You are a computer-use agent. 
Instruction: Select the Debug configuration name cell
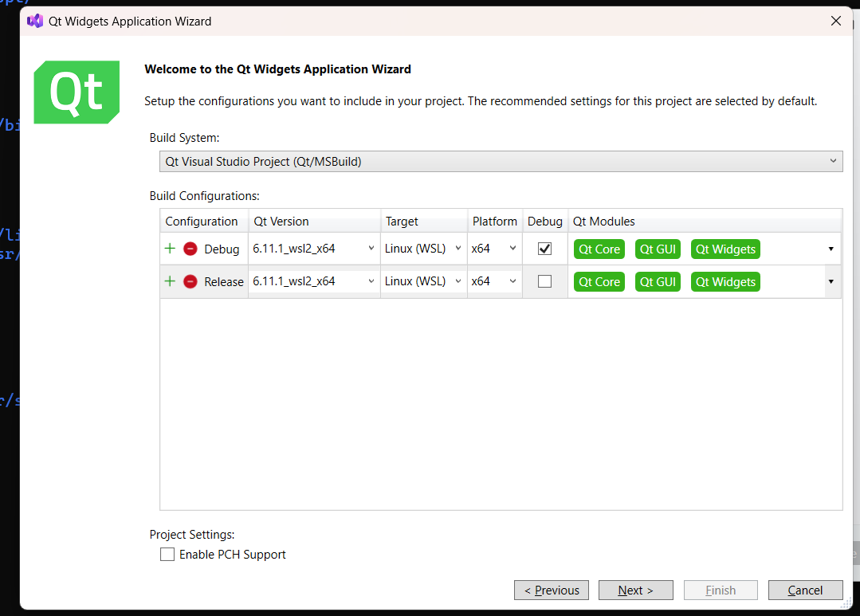(x=222, y=249)
